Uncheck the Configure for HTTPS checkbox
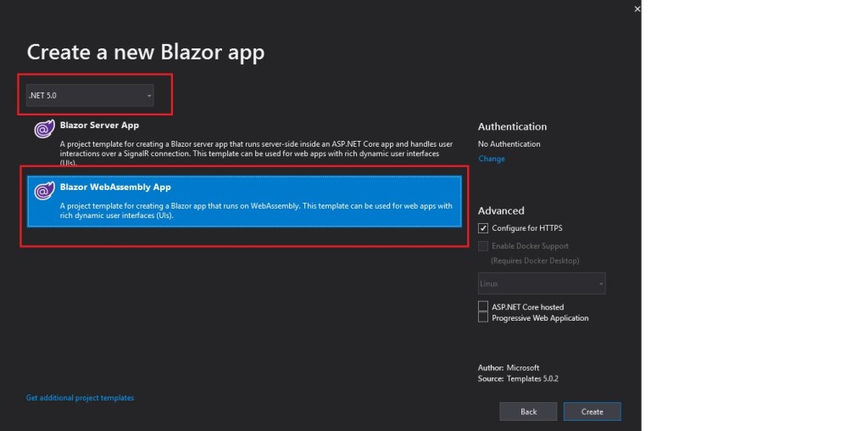The image size is (868, 431). [483, 228]
